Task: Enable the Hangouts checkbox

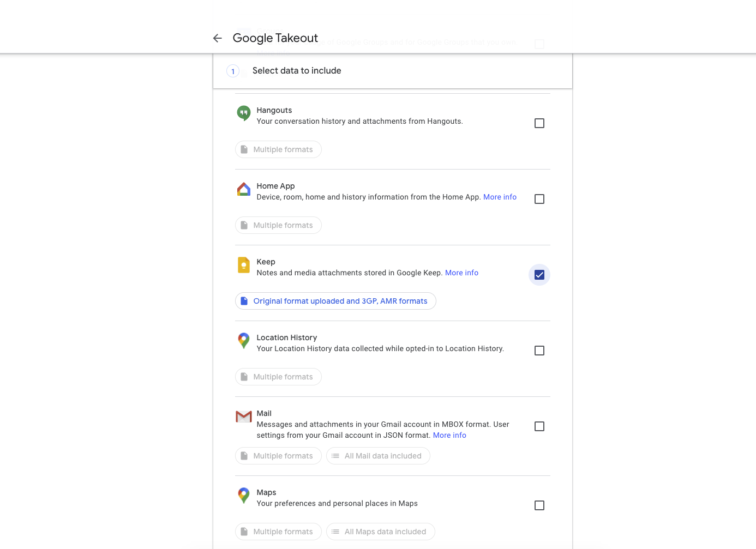Action: tap(539, 123)
